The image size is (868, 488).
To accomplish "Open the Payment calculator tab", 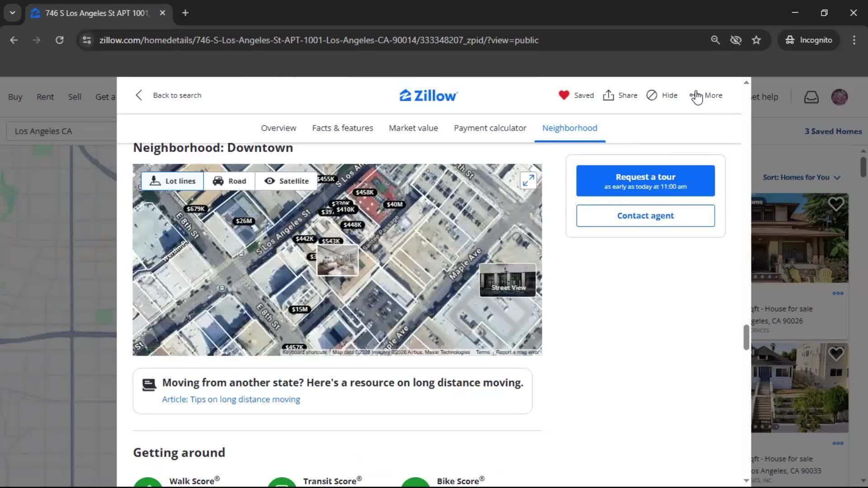I will click(490, 128).
